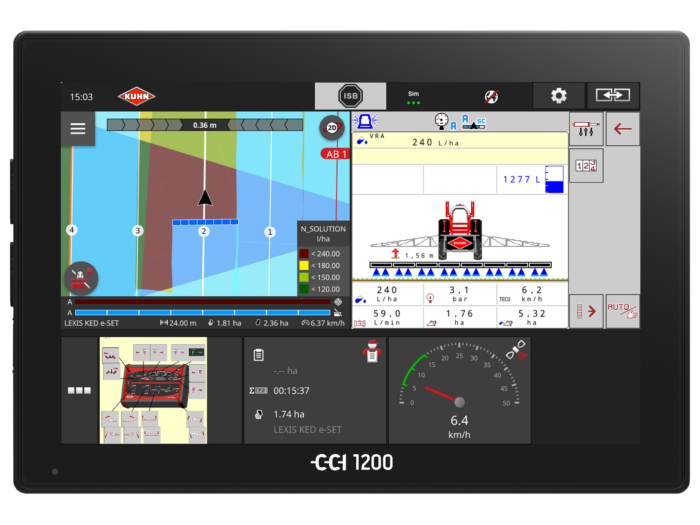Tap the dark red rate status bar
The width and height of the screenshot is (700, 525).
pyautogui.click(x=203, y=302)
